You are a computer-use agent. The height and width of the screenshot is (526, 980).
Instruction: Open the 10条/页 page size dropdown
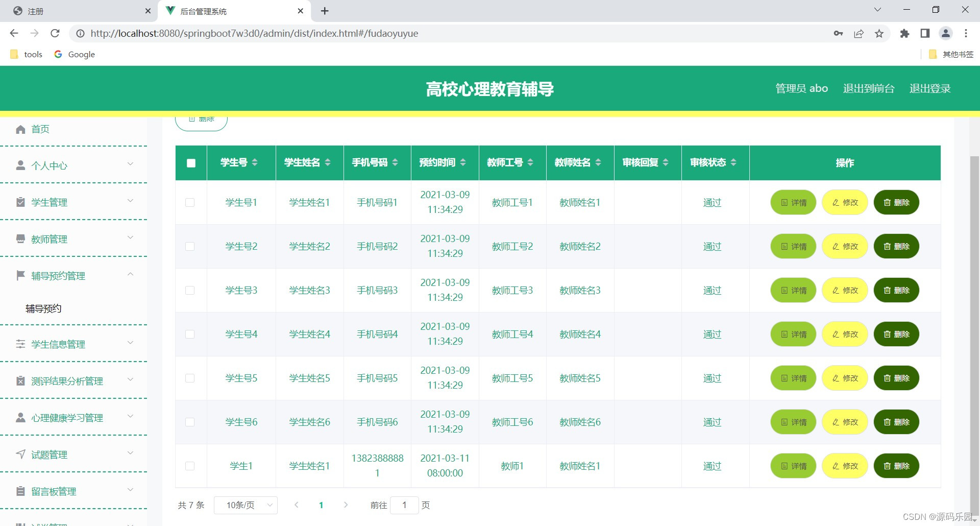pyautogui.click(x=246, y=505)
